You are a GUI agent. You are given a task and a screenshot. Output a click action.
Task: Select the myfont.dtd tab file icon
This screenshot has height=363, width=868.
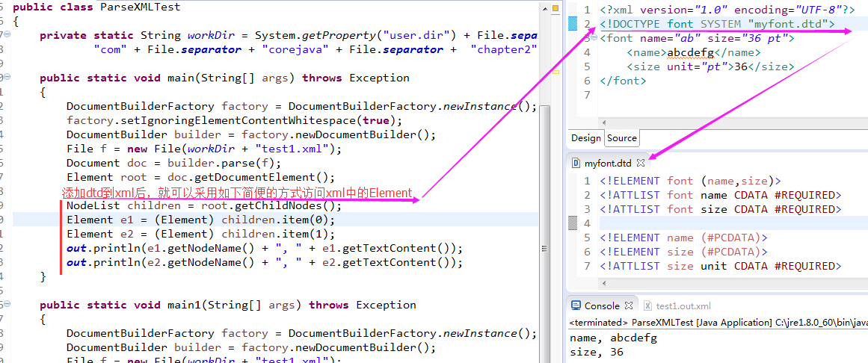pyautogui.click(x=576, y=164)
